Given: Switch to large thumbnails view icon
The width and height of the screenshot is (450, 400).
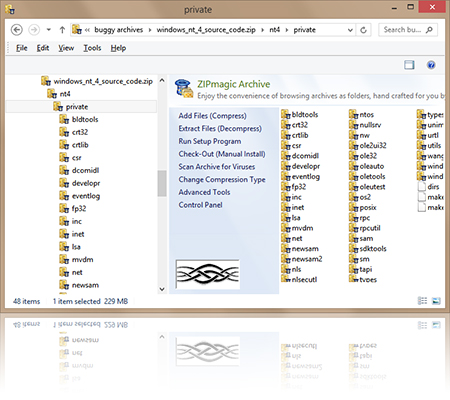Looking at the screenshot, I should click(436, 301).
